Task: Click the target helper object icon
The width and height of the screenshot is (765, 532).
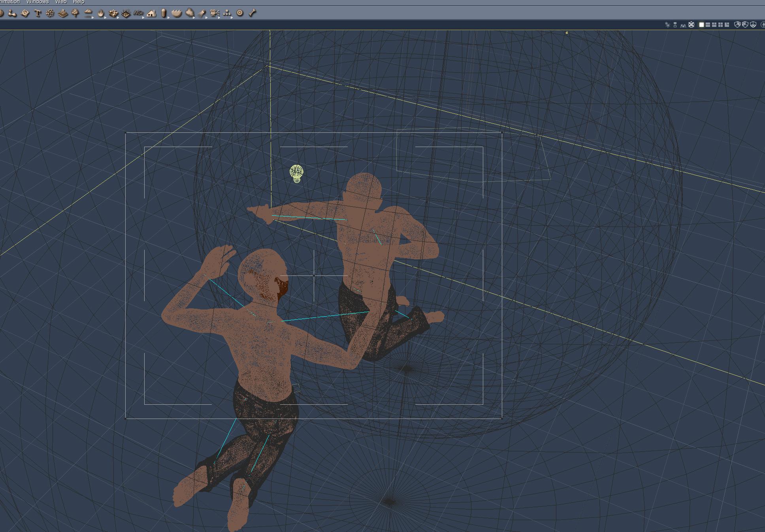Action: [x=240, y=13]
